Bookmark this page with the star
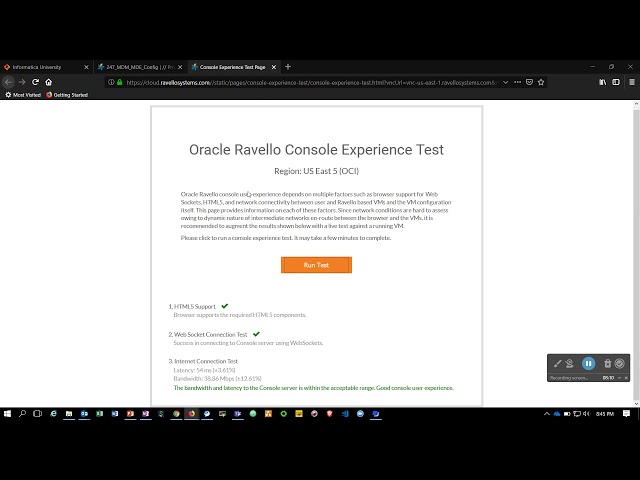 [x=541, y=82]
